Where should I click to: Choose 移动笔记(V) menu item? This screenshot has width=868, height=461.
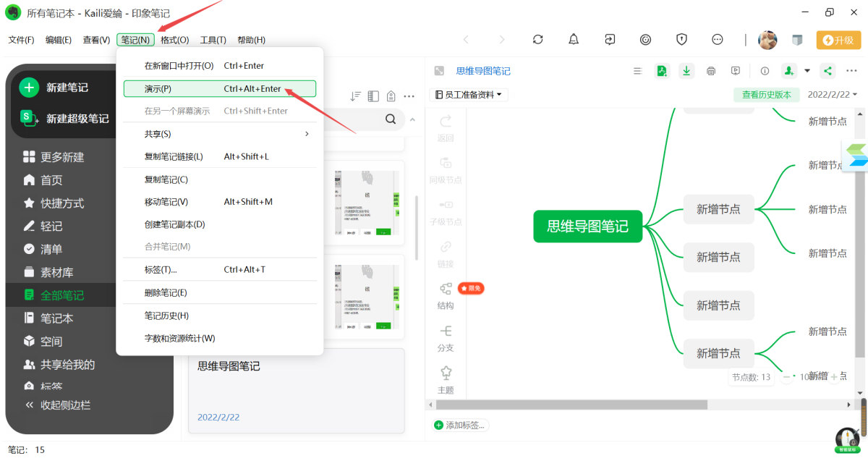[x=220, y=202]
